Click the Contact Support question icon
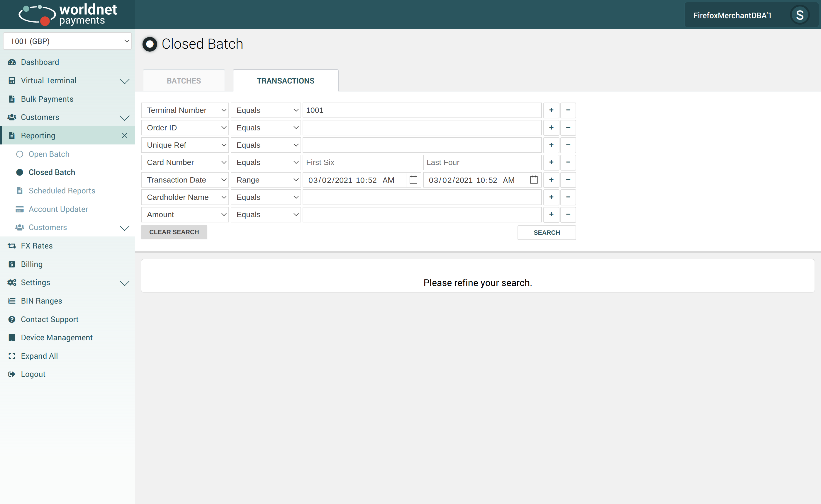 (12, 319)
